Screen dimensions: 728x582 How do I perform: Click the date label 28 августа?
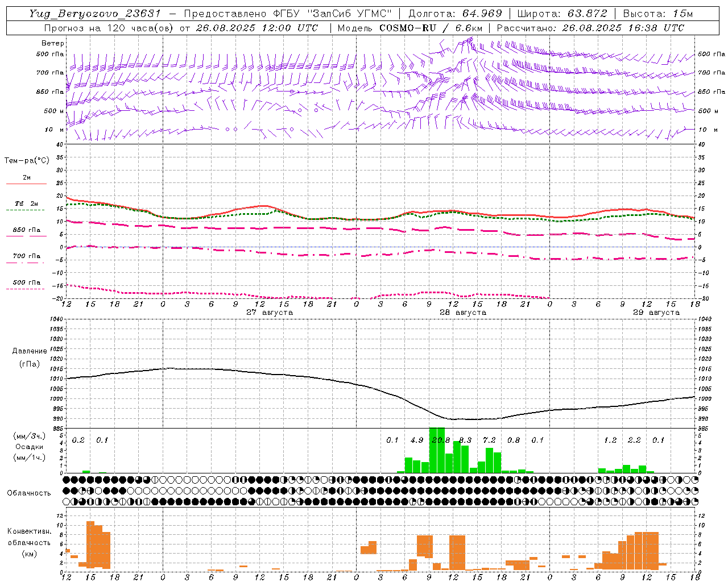pos(463,313)
